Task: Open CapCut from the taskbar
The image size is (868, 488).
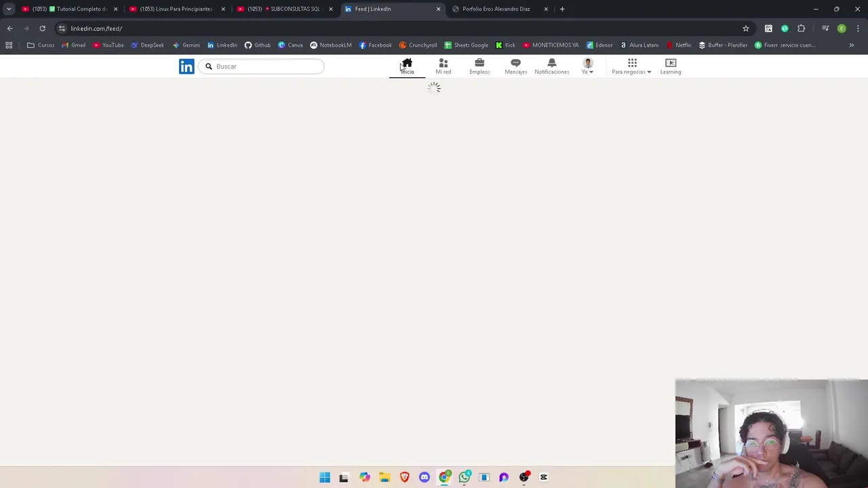Action: (544, 477)
